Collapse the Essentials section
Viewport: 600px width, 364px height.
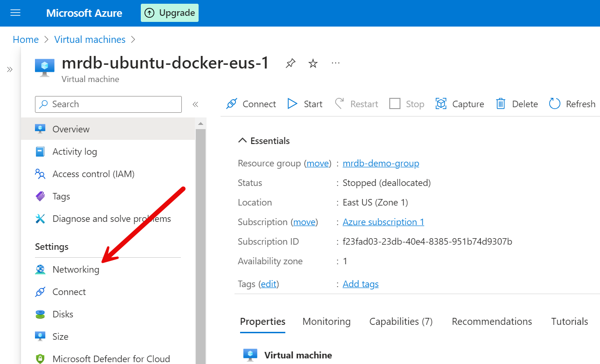(264, 141)
